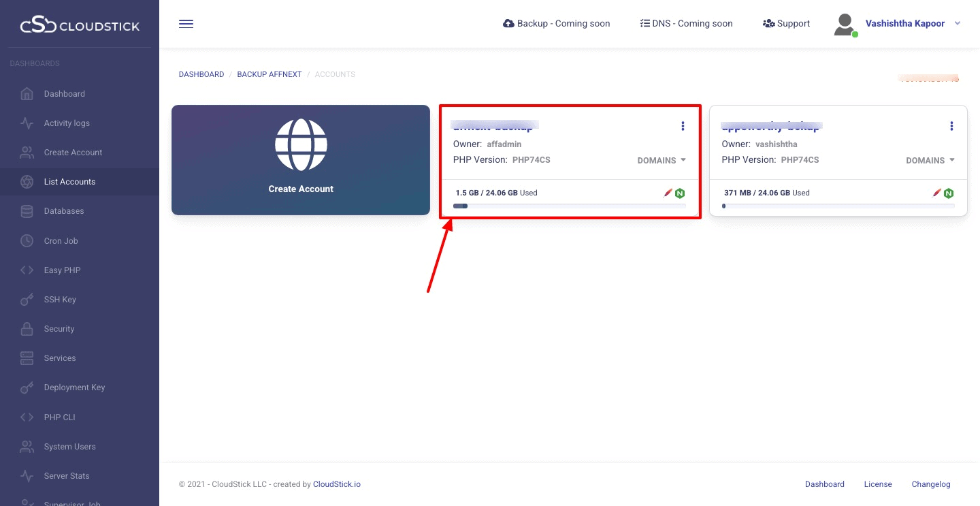Open Databases in the sidebar

click(64, 211)
